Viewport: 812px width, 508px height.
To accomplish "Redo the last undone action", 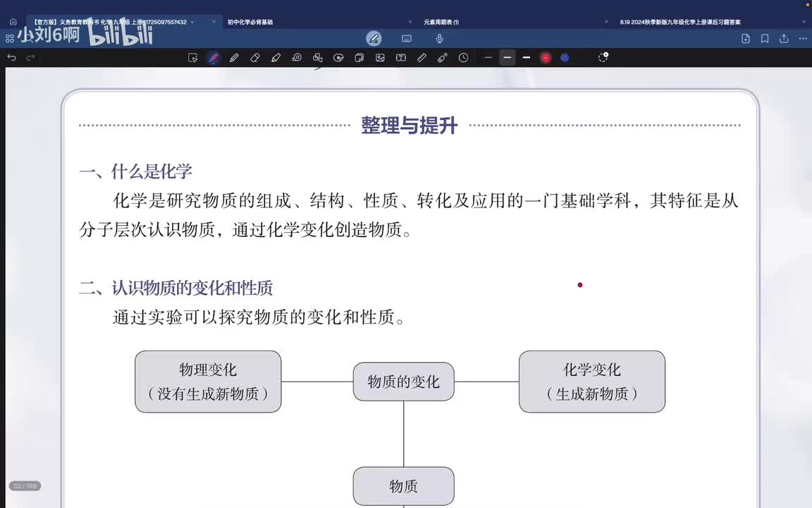I will coord(30,58).
